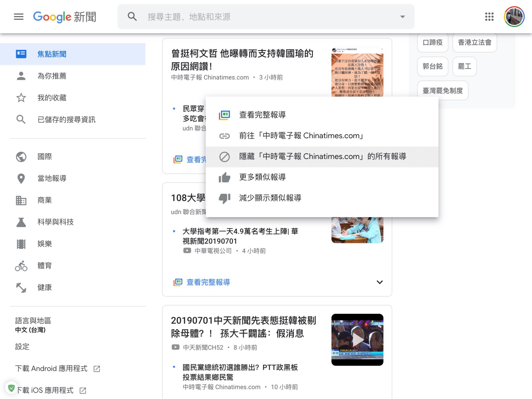Click external link icon beside Android download

tap(97, 369)
